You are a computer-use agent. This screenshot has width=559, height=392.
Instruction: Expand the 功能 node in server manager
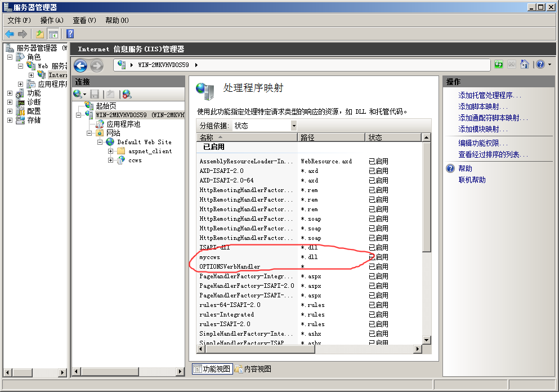pyautogui.click(x=10, y=93)
